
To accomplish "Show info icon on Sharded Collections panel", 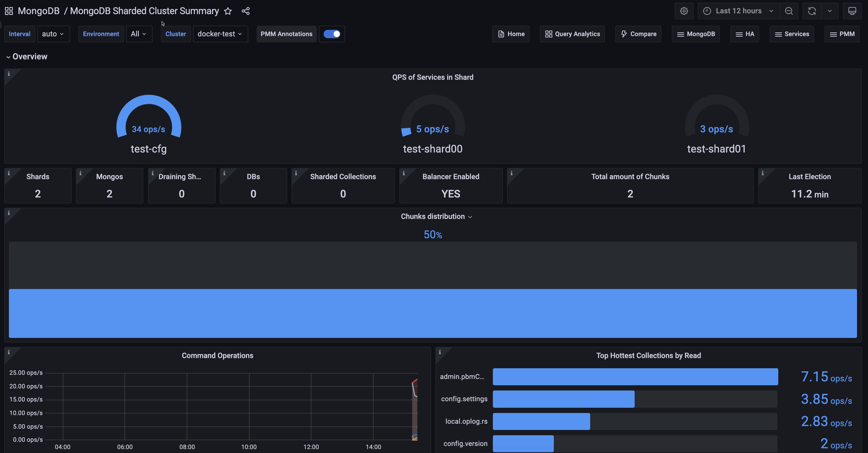I will point(296,173).
